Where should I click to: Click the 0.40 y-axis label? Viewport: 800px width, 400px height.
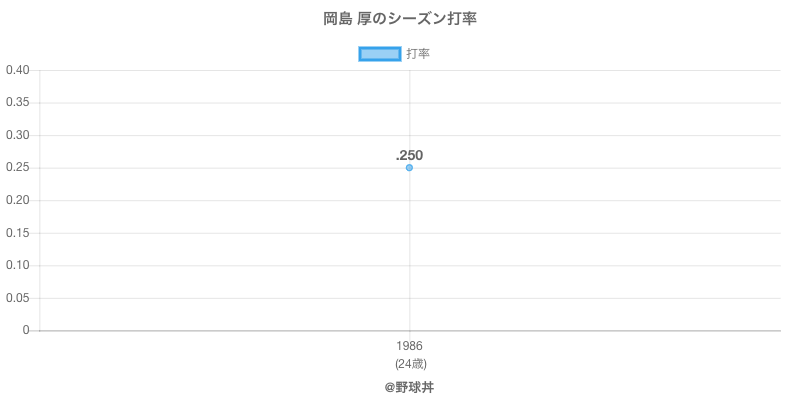point(17,70)
